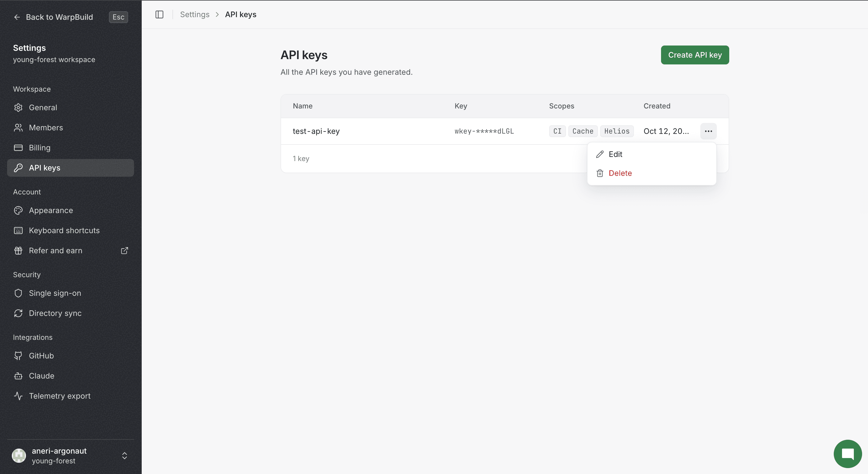
Task: Choose Edit from the key menu
Action: (651, 154)
